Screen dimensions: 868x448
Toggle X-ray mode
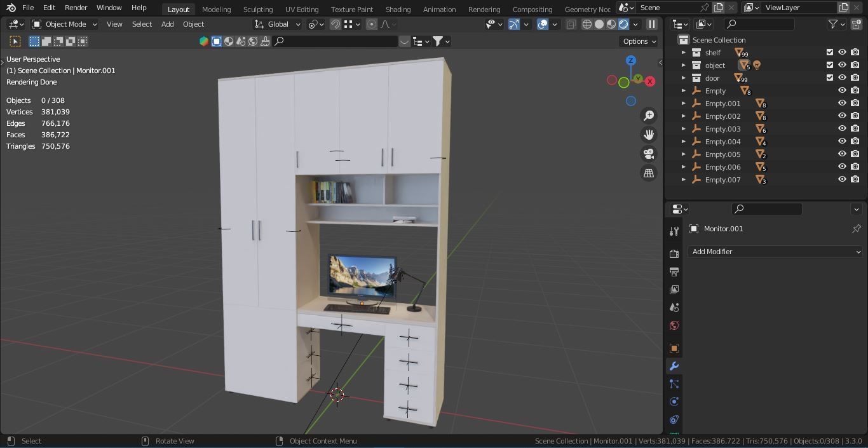[x=571, y=24]
